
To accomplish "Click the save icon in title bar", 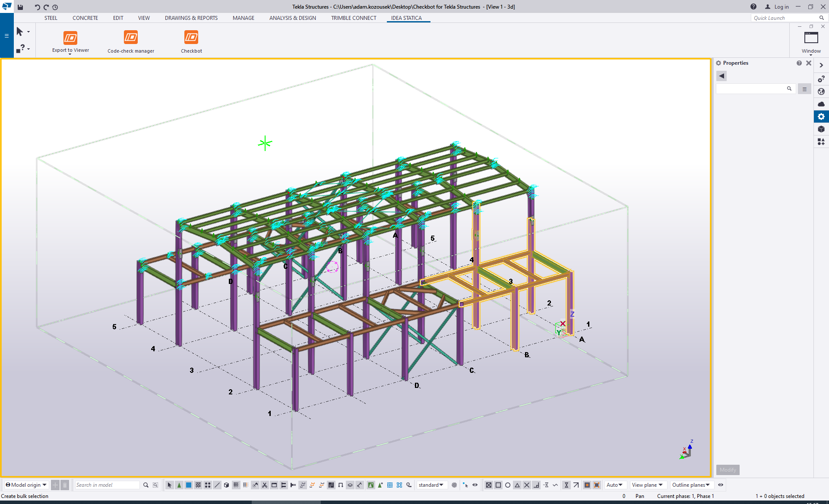I will (x=20, y=7).
